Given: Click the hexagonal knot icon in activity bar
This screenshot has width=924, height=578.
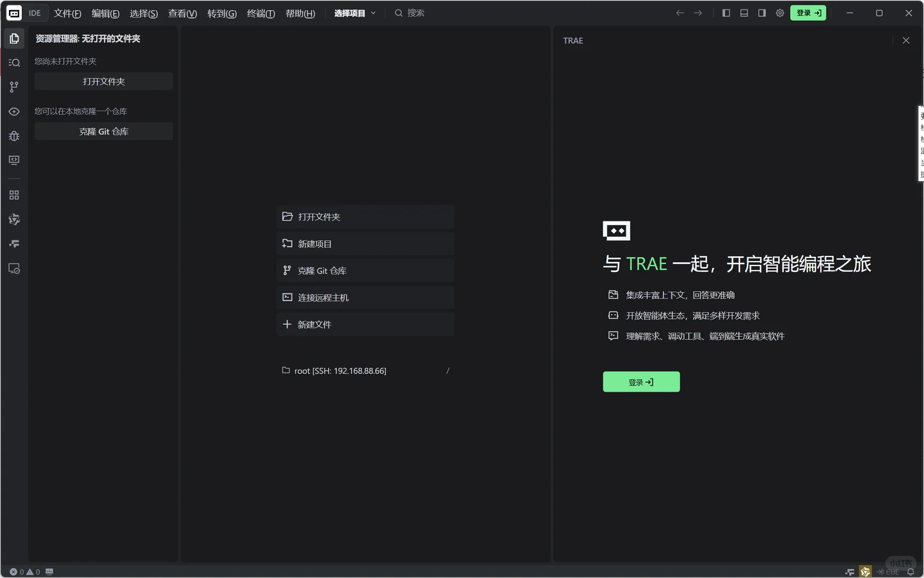Looking at the screenshot, I should point(14,219).
